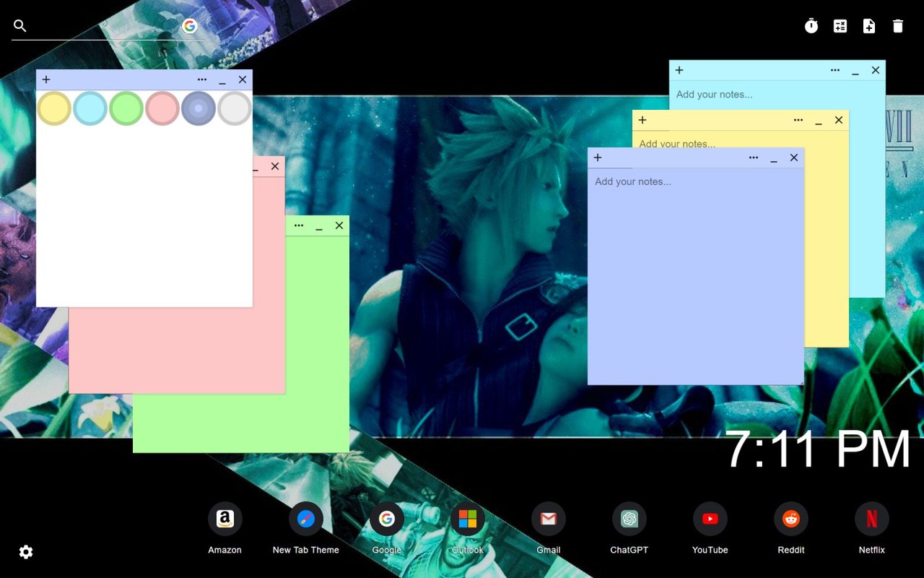Open the Amazon shortcut

225,519
